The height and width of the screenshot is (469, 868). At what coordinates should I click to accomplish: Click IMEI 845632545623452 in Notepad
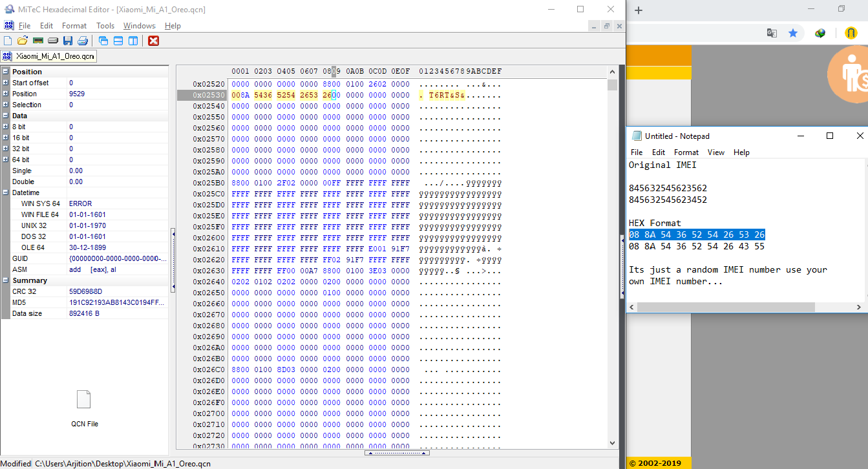(668, 200)
